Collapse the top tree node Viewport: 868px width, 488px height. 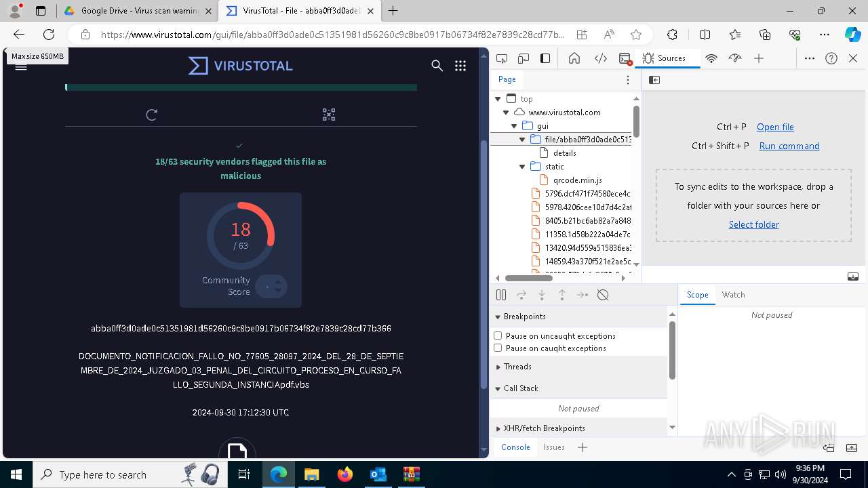coord(498,99)
